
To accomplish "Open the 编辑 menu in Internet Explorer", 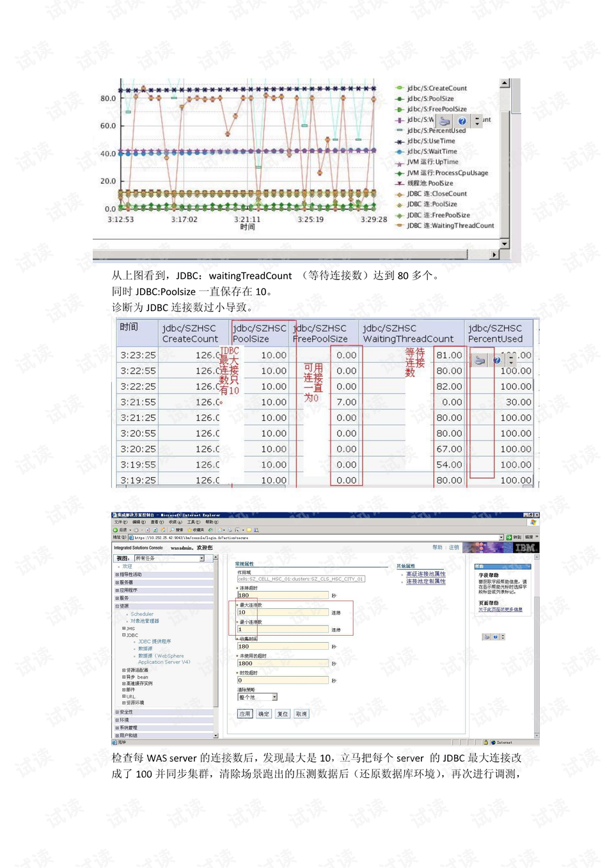I will pyautogui.click(x=139, y=522).
